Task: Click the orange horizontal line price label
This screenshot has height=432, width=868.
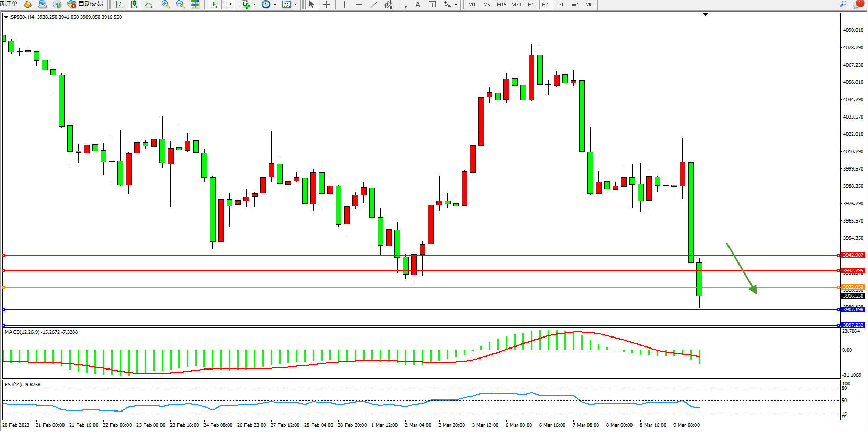Action: (x=853, y=287)
